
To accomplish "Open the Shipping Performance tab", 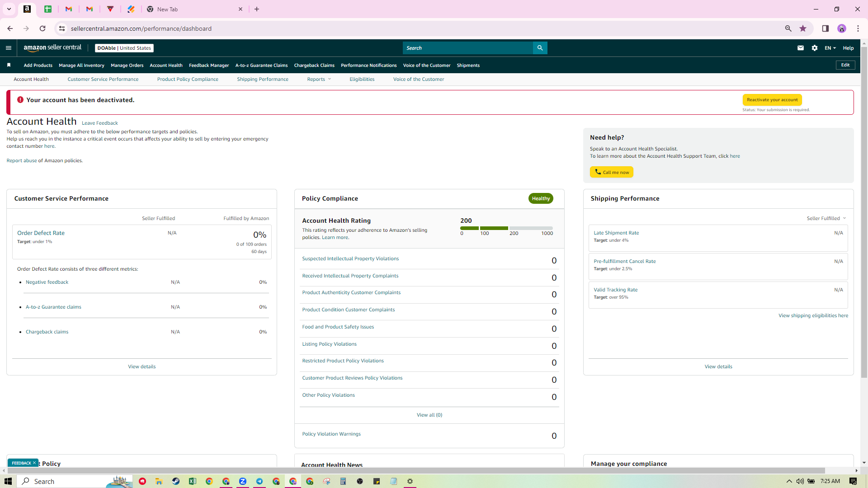I will (x=263, y=79).
